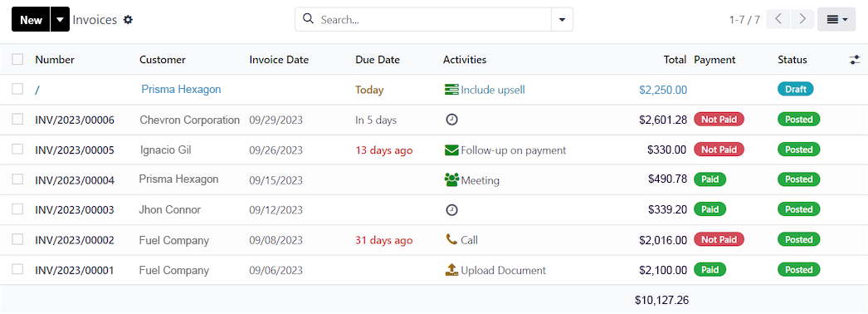
Task: Check the box for INV/2023/00006
Action: [17, 119]
